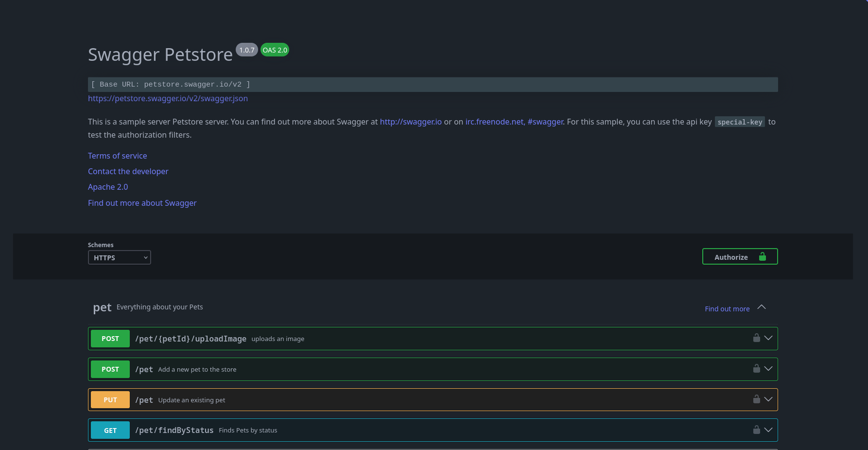
Task: Expand the POST /pet/{petId}/uploadImage chevron
Action: click(768, 338)
